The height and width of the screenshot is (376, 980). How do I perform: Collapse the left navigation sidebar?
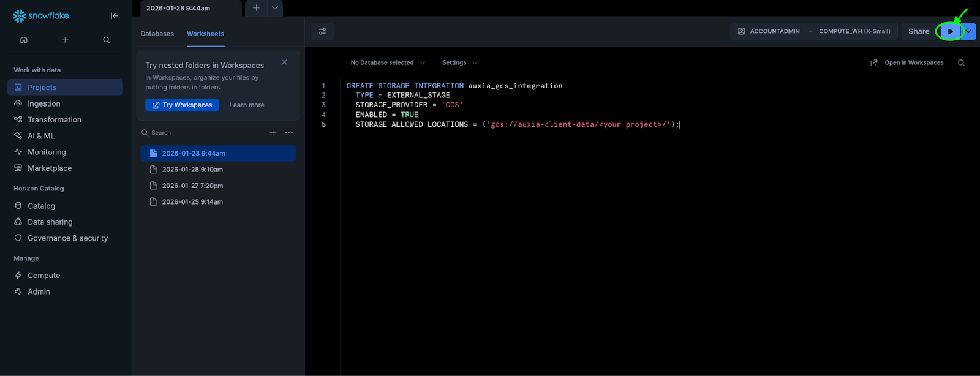pos(115,16)
